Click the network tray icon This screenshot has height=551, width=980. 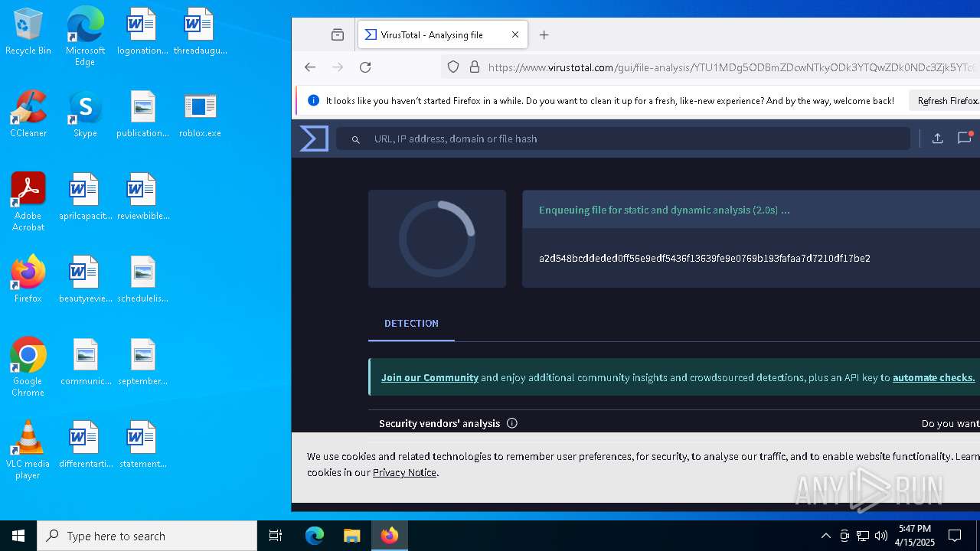tap(863, 536)
